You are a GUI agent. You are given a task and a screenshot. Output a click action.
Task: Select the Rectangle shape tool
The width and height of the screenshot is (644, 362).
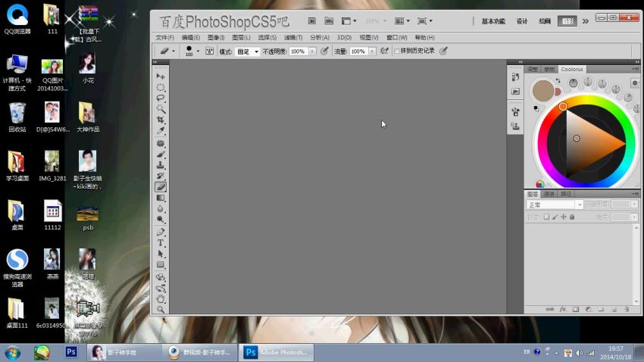(x=161, y=265)
